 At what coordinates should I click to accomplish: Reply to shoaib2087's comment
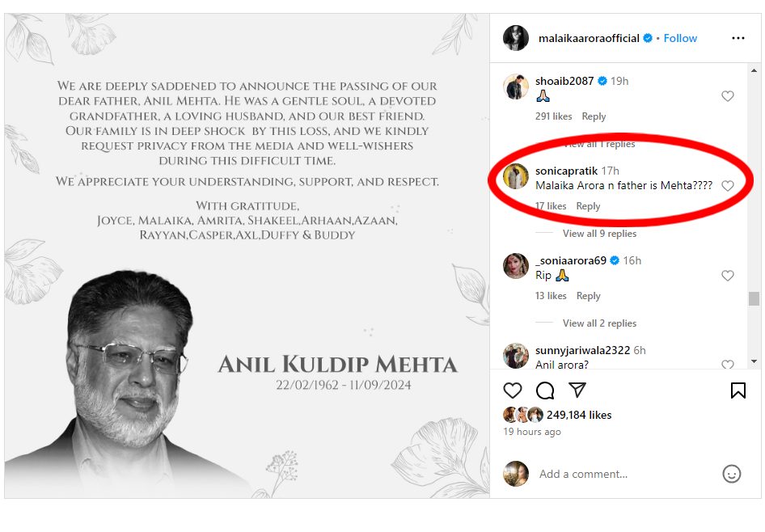coord(594,116)
